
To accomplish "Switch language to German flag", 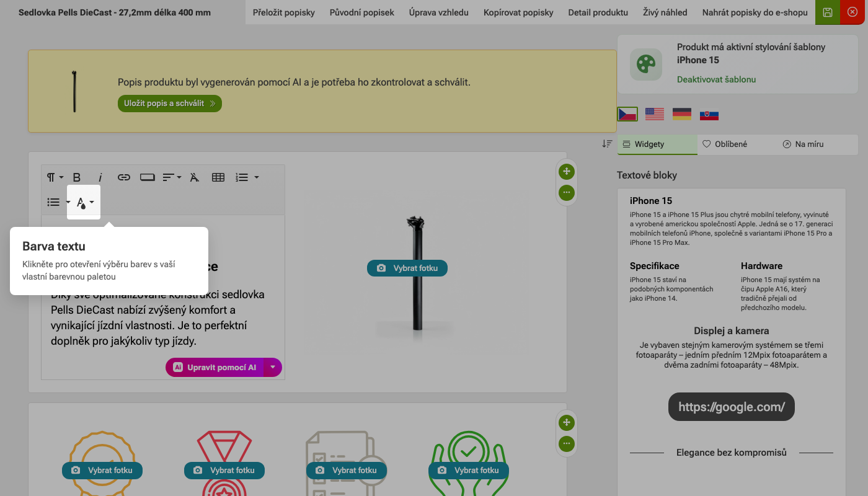I will coord(682,114).
